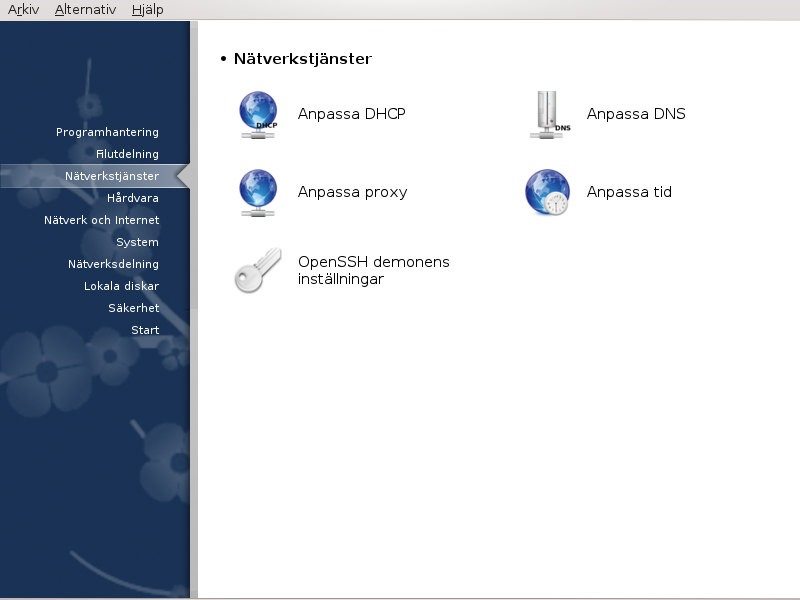Select Fildelning in the sidebar
Screen dimensions: 800x600
coord(127,154)
